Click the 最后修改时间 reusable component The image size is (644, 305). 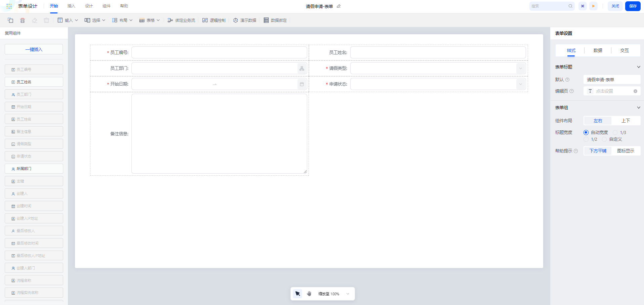point(34,243)
